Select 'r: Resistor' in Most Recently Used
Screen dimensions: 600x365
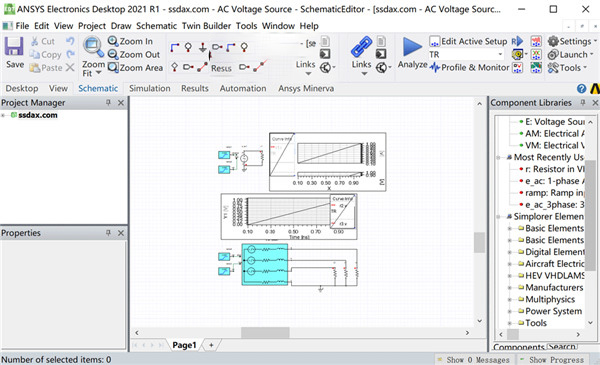pos(551,169)
